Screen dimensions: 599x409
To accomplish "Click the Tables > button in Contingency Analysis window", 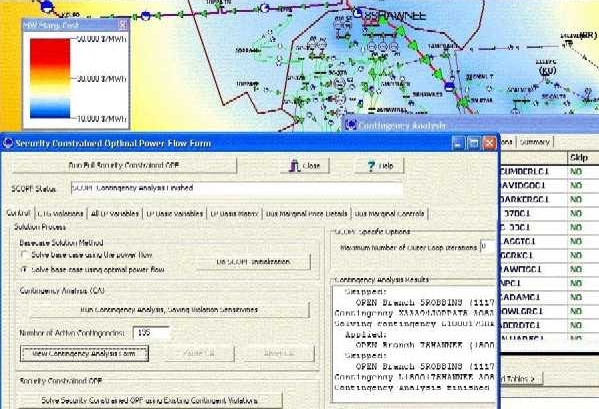I will click(x=521, y=379).
